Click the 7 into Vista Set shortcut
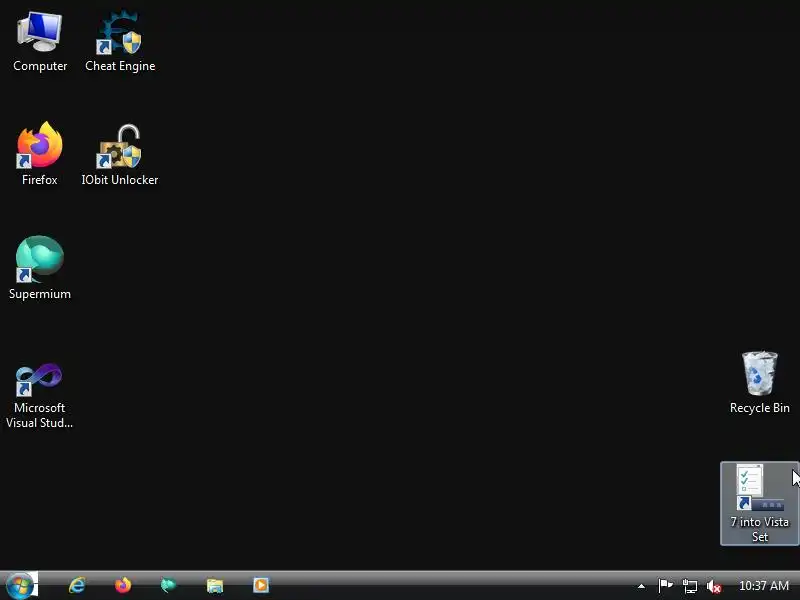 coord(760,503)
